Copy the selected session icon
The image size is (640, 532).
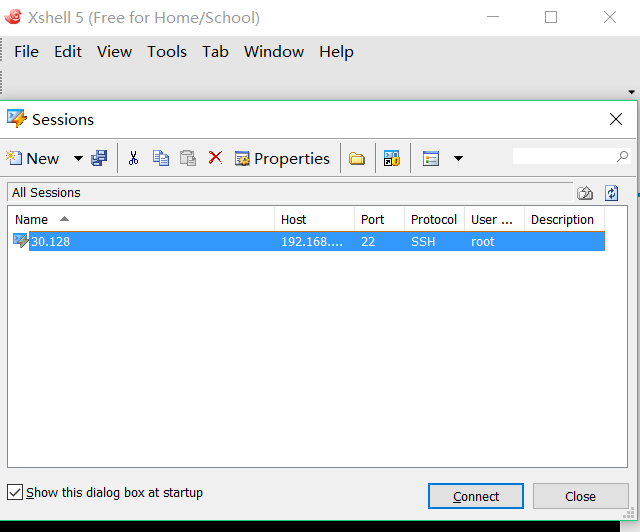[x=161, y=158]
